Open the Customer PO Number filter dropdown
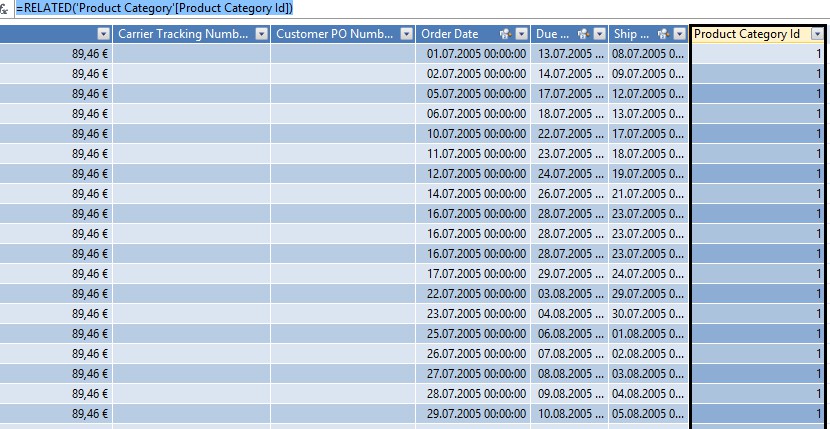830x429 pixels. [406, 34]
